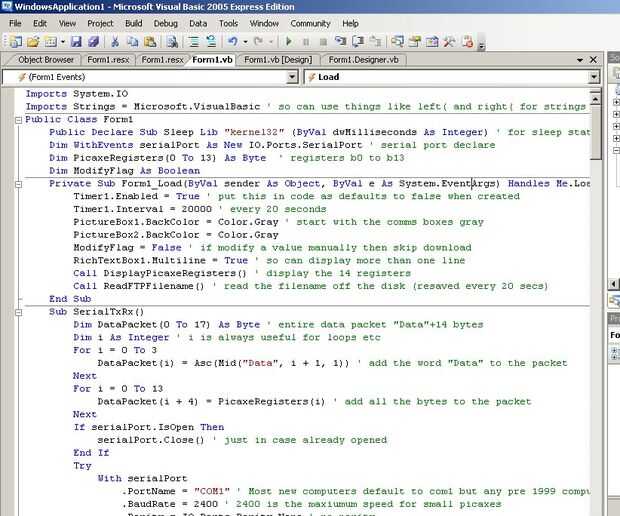Click the 'Call ReadFTPFilename()' statement

point(138,286)
